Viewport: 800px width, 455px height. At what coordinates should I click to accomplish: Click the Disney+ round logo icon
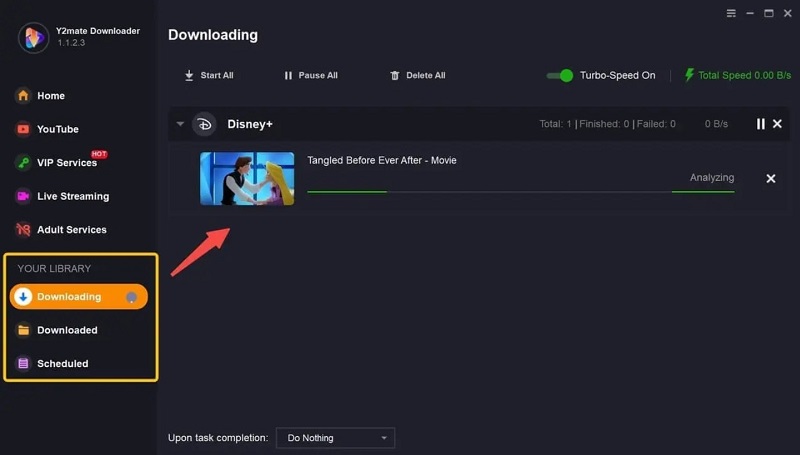pos(204,124)
